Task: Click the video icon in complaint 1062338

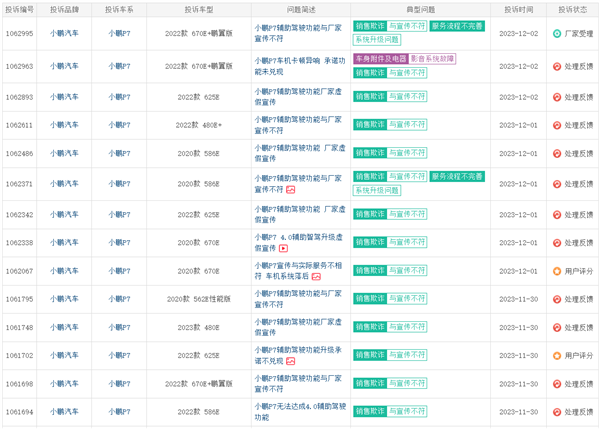Action: (x=284, y=248)
